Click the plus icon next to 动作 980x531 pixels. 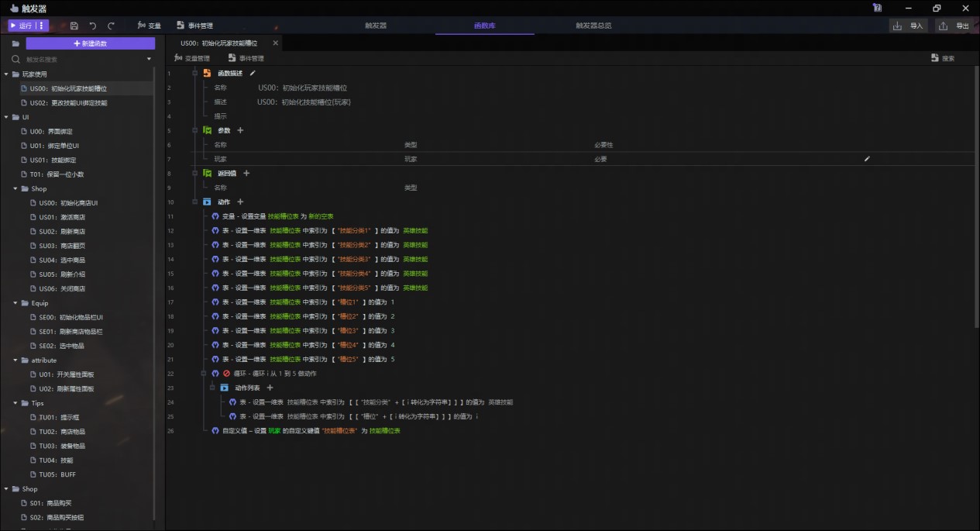240,202
